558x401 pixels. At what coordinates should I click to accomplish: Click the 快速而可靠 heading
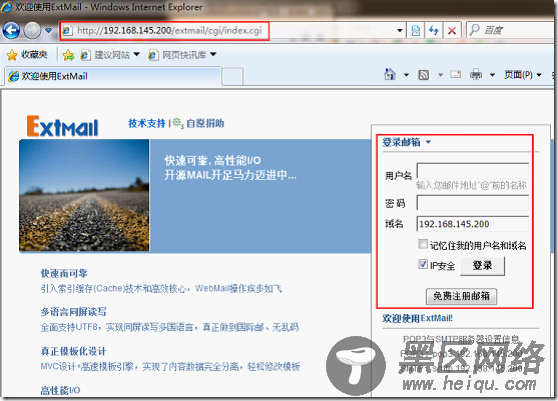64,273
